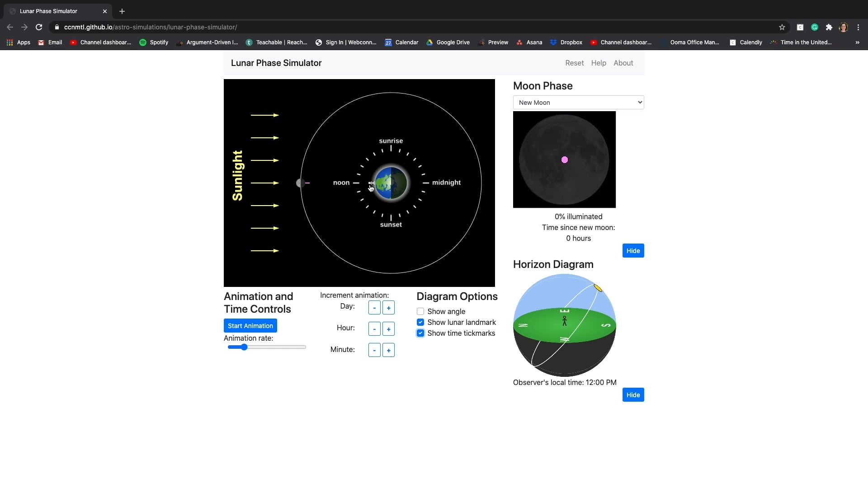Open the Chrome menu with three dots
Screen dimensions: 868x488
coord(858,27)
